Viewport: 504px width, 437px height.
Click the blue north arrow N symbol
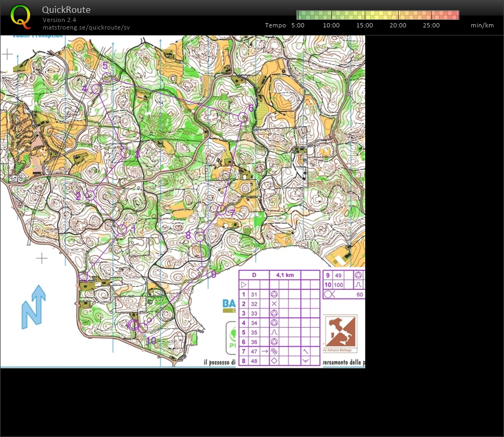point(33,307)
